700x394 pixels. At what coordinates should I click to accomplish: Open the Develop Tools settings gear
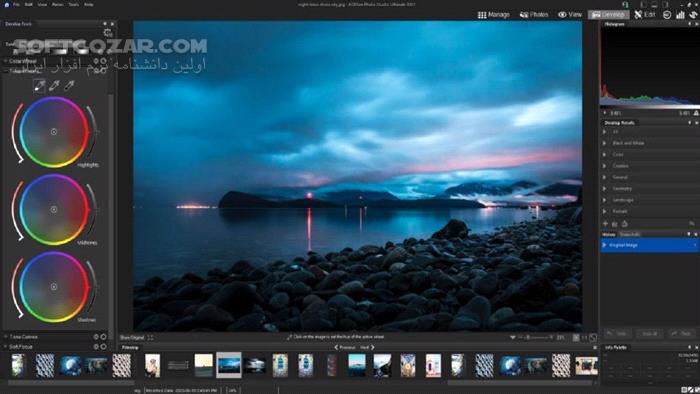click(108, 33)
